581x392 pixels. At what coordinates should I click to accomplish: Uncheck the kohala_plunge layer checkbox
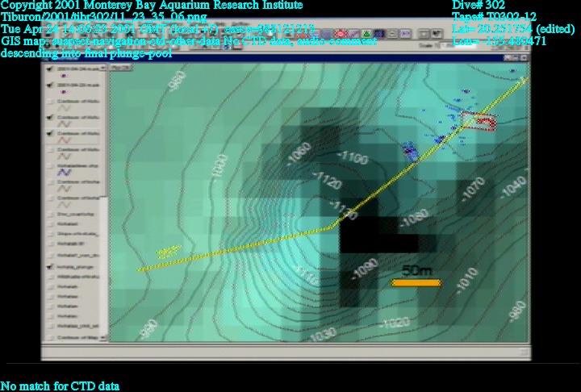point(50,267)
